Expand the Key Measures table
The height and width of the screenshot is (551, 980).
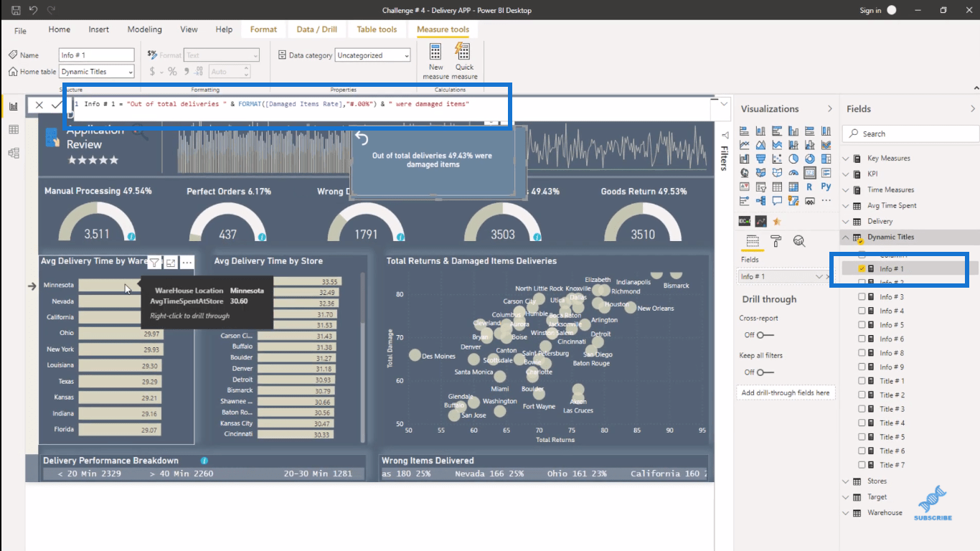[x=845, y=158]
